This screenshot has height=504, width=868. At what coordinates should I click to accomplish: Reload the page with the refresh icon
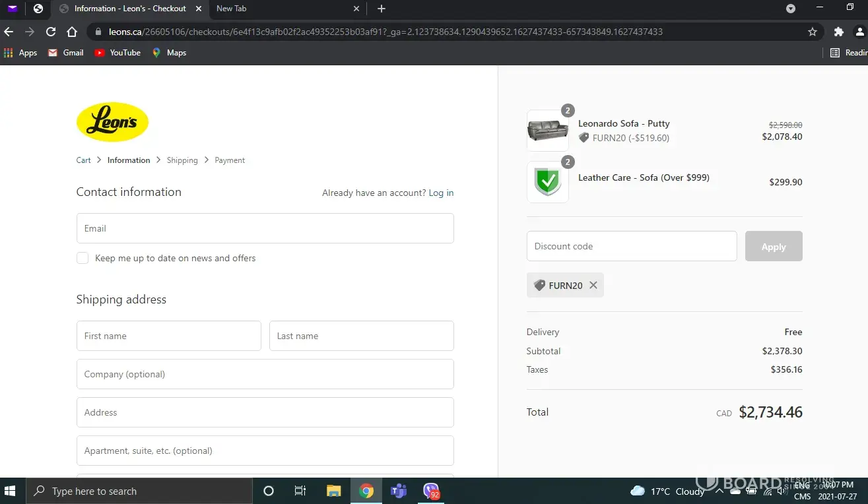tap(51, 32)
